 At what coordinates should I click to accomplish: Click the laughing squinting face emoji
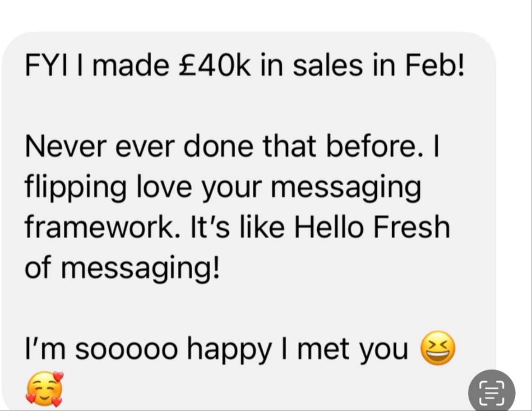click(x=438, y=348)
